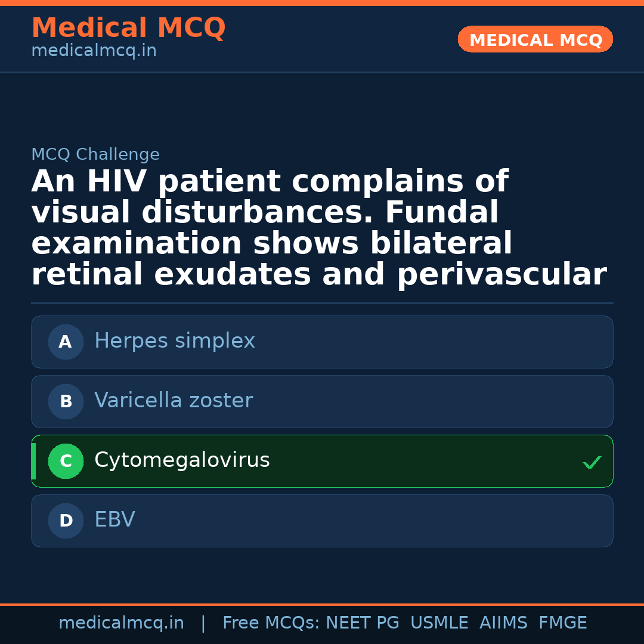Open the medicalmcq.in link in footer
Screen dimensions: 644x644
[121, 623]
